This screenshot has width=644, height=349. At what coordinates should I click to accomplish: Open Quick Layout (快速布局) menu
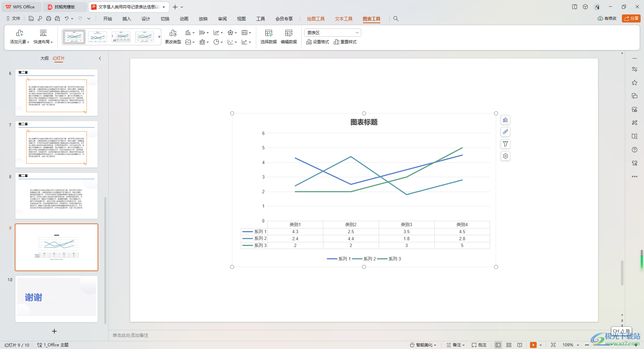(x=43, y=37)
